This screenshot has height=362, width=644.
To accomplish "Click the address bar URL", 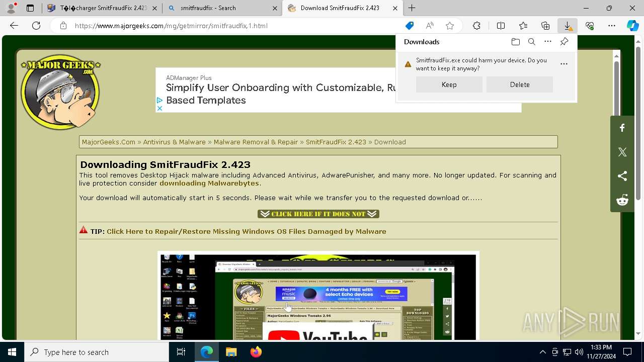I will click(x=171, y=26).
